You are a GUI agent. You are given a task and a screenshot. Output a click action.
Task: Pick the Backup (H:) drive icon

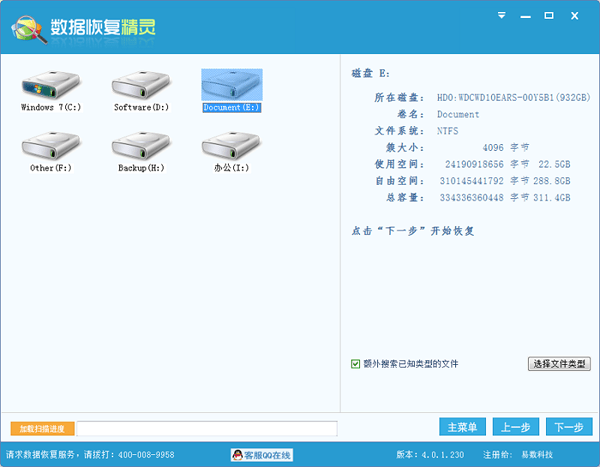(x=141, y=151)
